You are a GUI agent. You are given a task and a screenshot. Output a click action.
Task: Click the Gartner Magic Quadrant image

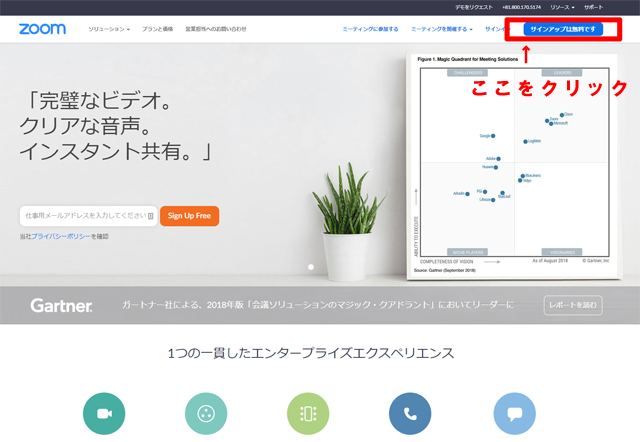[514, 165]
